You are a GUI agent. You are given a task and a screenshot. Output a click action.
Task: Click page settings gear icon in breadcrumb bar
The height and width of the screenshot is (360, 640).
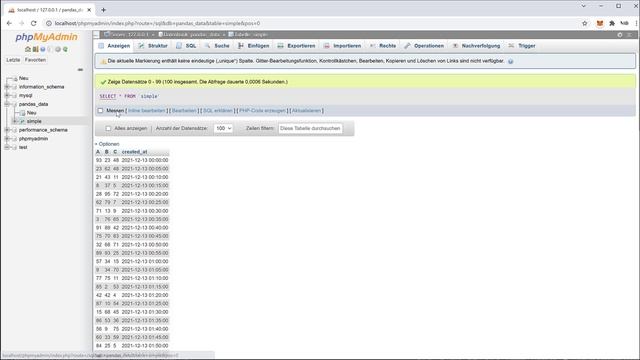tap(620, 35)
